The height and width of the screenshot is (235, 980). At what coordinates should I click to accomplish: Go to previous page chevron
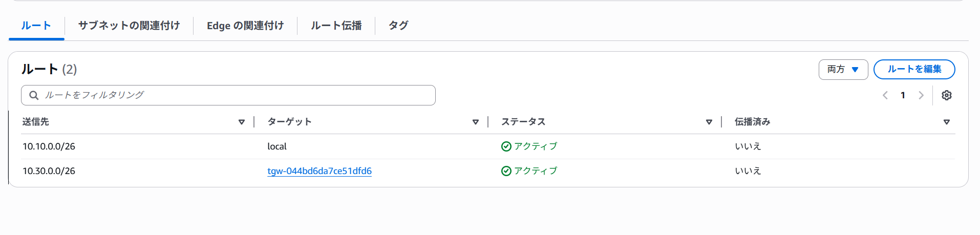click(x=885, y=95)
